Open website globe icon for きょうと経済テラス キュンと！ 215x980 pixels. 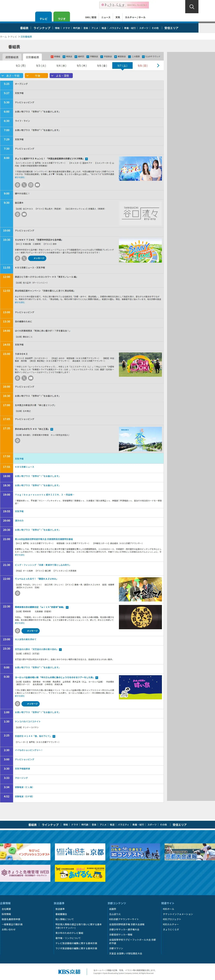point(18,185)
